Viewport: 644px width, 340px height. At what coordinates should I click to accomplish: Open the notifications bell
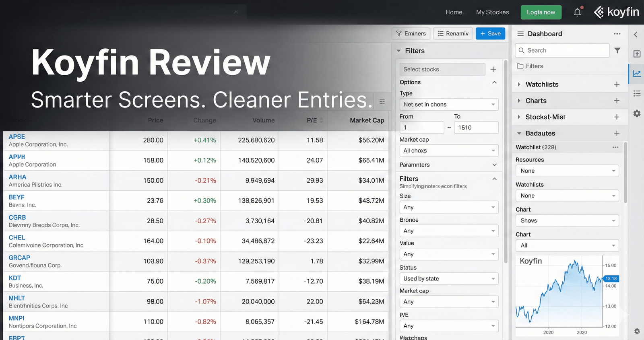click(x=578, y=12)
